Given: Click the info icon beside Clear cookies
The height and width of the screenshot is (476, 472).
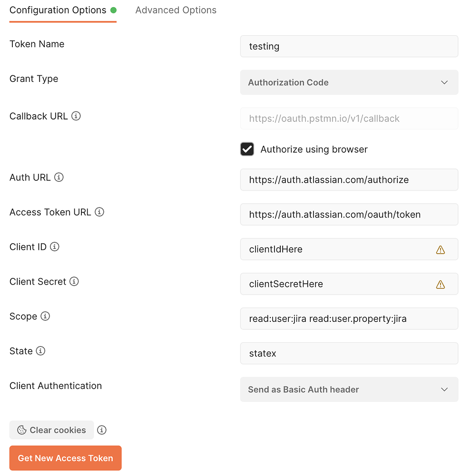Looking at the screenshot, I should pyautogui.click(x=102, y=430).
